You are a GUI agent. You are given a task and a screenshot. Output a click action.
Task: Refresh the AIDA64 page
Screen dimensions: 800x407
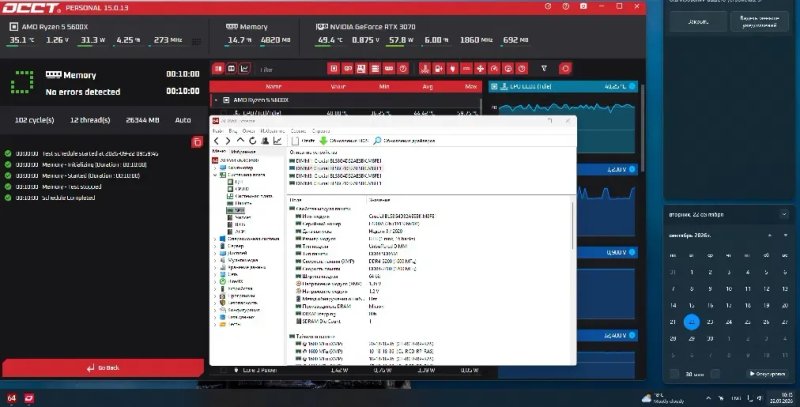252,141
